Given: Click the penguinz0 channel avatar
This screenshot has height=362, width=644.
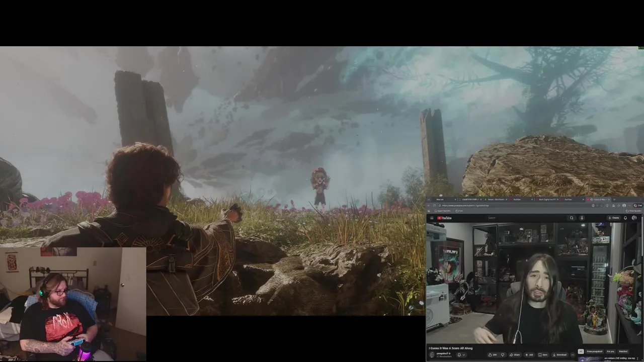Looking at the screenshot, I should pos(432,354).
